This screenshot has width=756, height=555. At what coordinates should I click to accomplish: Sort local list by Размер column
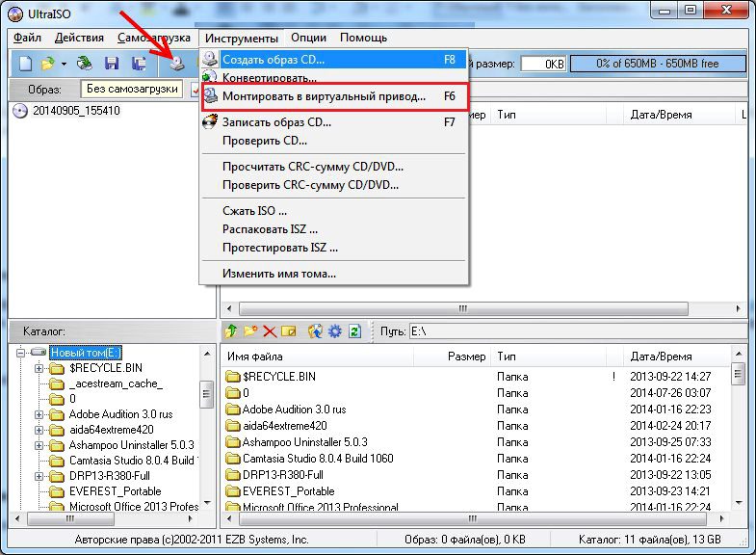pos(453,357)
